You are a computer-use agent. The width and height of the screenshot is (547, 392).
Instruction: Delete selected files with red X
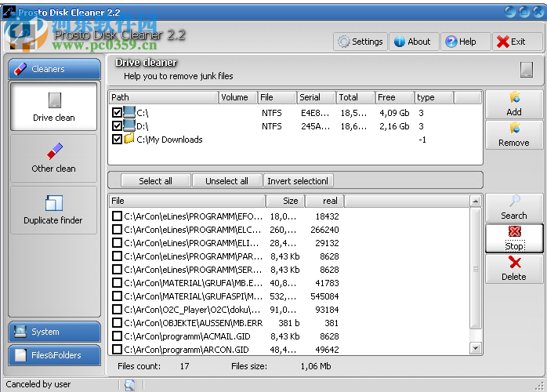pyautogui.click(x=514, y=268)
